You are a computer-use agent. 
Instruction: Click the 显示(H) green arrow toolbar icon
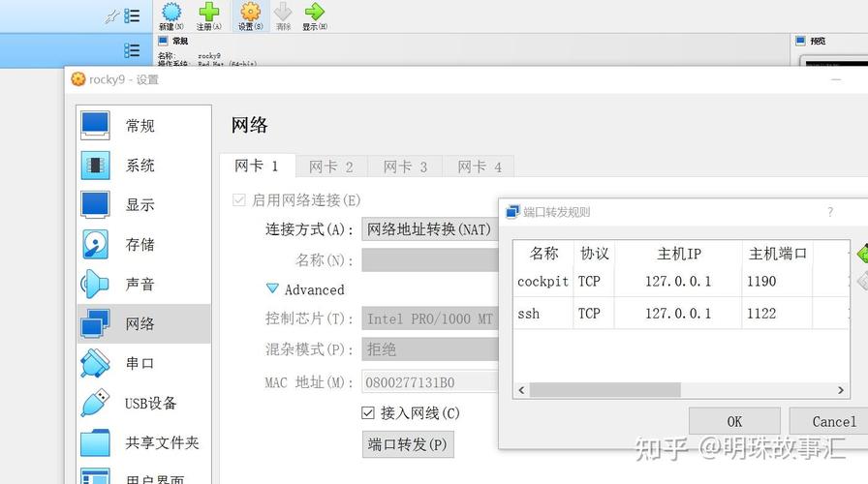[x=314, y=16]
